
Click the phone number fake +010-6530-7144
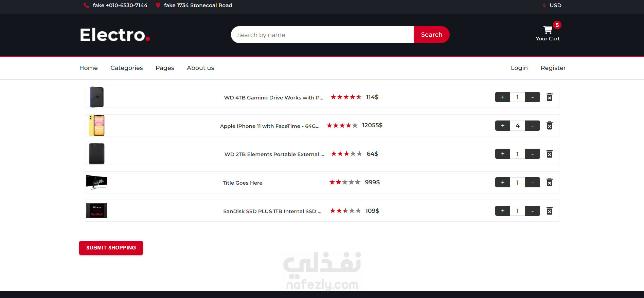click(120, 5)
